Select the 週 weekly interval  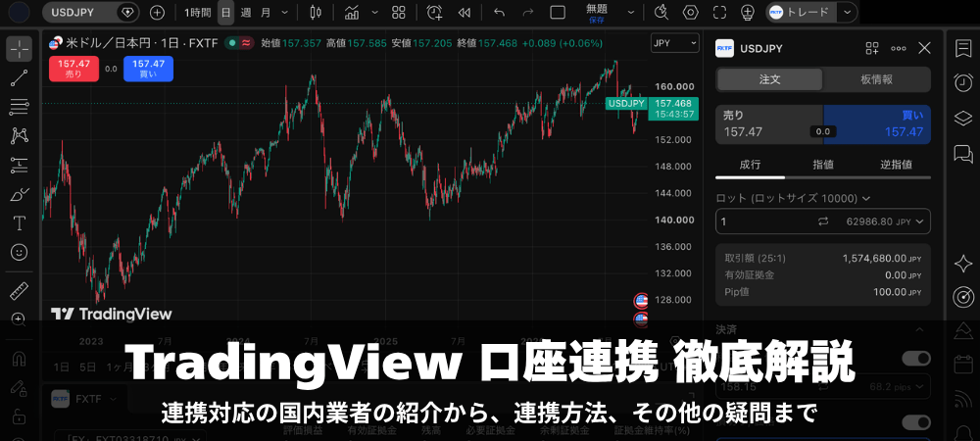point(246,12)
